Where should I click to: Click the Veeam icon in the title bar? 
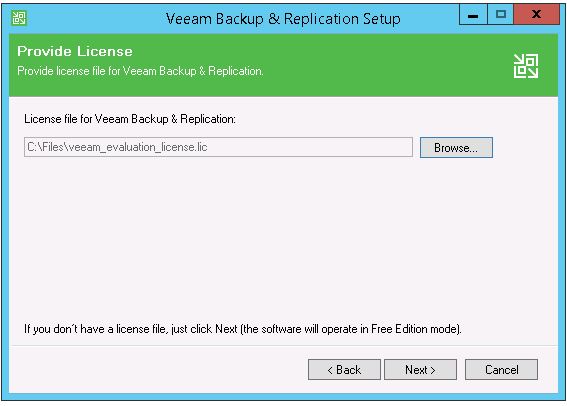(x=19, y=18)
